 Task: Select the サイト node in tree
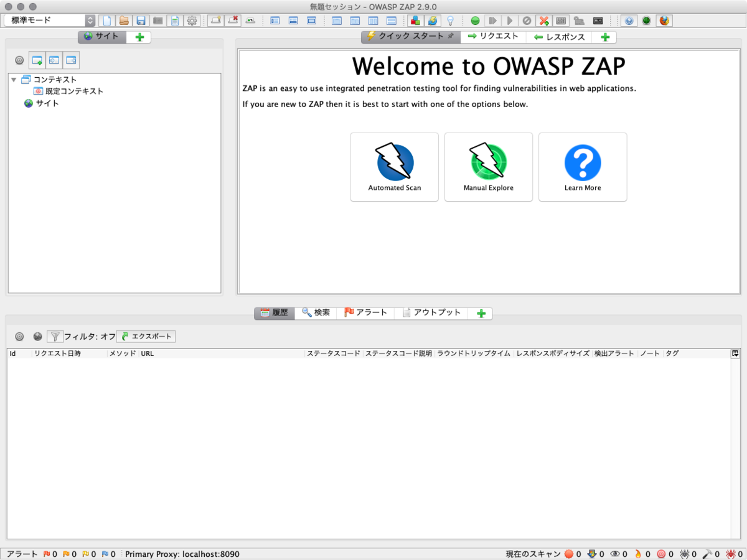[42, 103]
